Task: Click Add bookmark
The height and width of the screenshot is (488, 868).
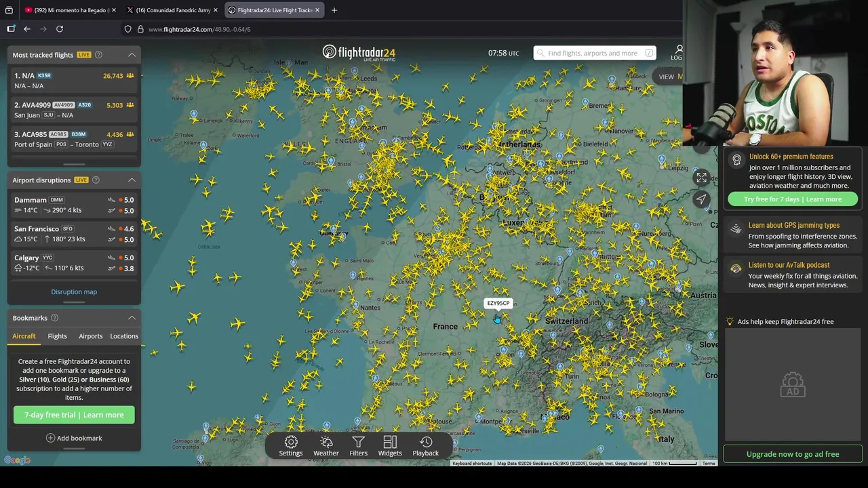Action: [x=74, y=439]
